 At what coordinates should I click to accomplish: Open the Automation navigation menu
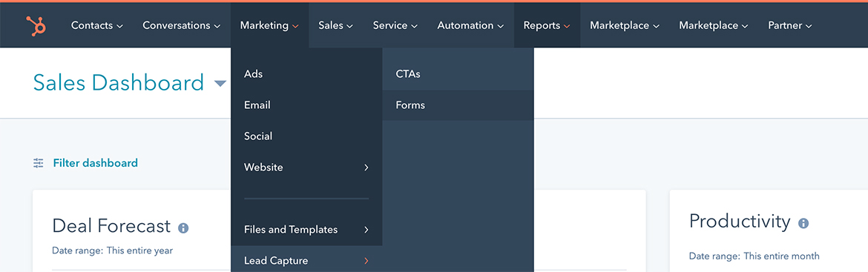pyautogui.click(x=470, y=25)
